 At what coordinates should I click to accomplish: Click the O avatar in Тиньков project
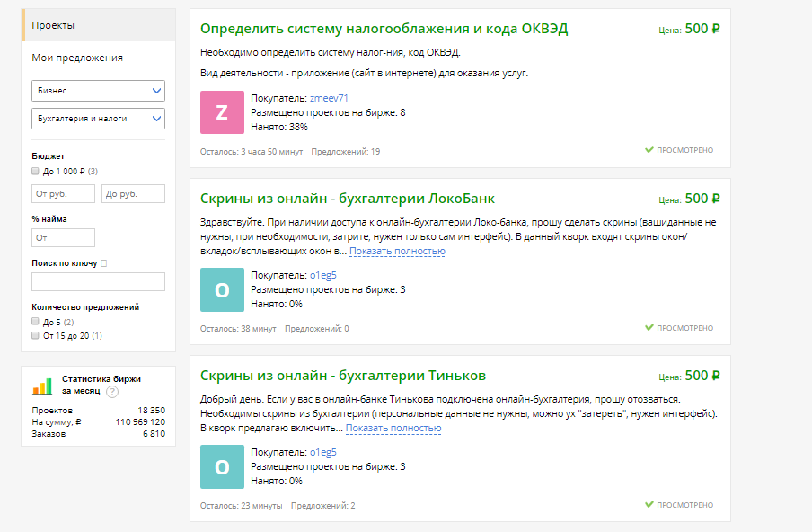(222, 466)
